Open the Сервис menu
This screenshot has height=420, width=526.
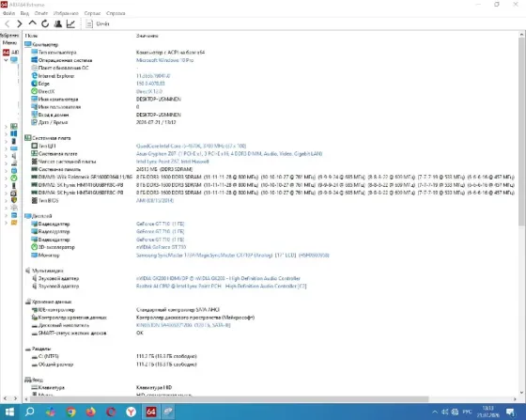[92, 13]
